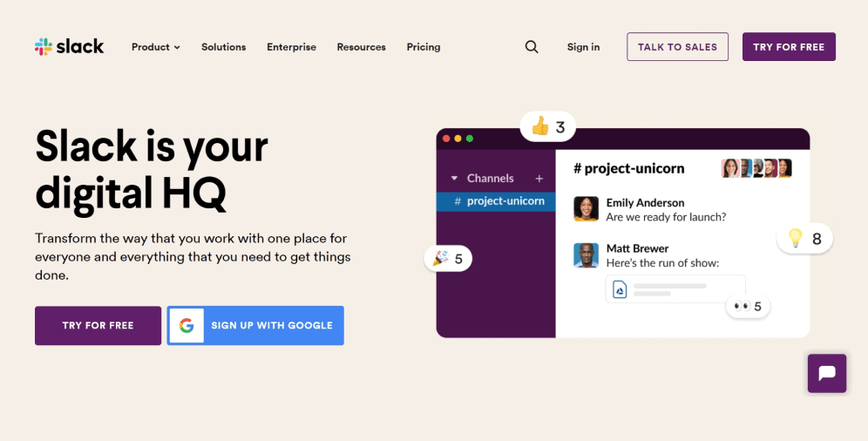
Task: Click the party popper reaction bubble
Action: click(448, 258)
